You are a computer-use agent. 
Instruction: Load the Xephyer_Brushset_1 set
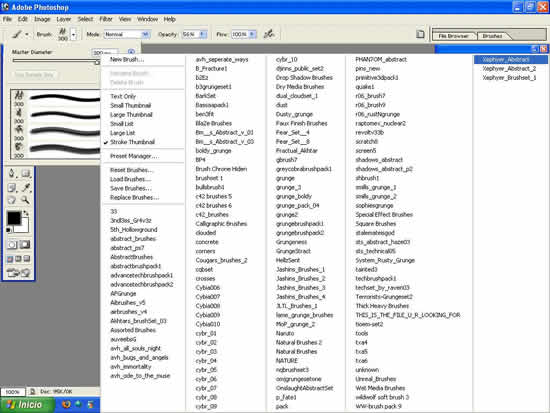pyautogui.click(x=509, y=78)
